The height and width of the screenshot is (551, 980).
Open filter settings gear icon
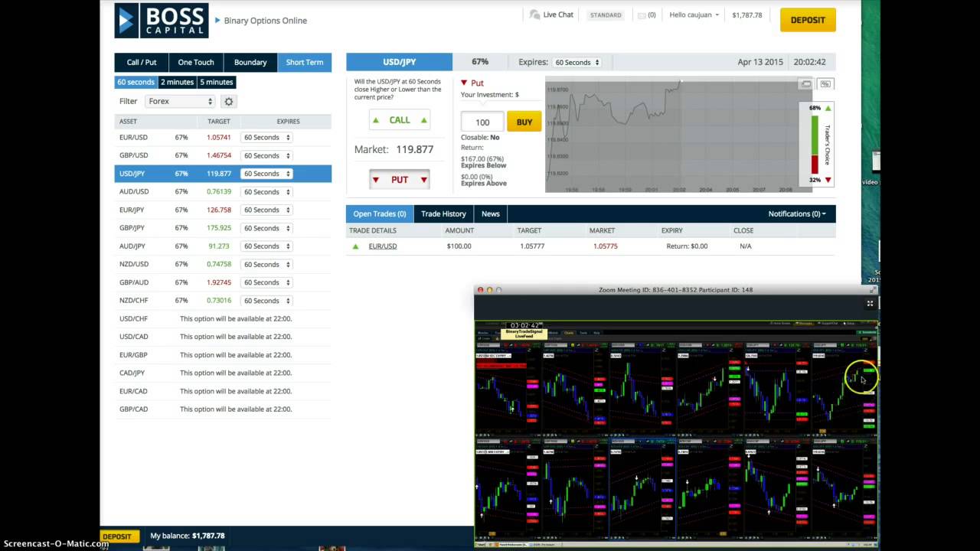click(x=228, y=101)
